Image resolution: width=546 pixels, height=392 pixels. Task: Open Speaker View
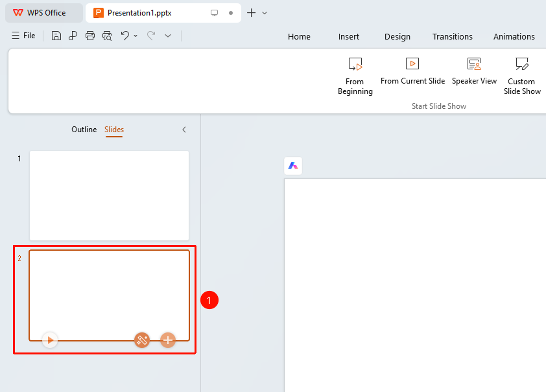tap(474, 71)
